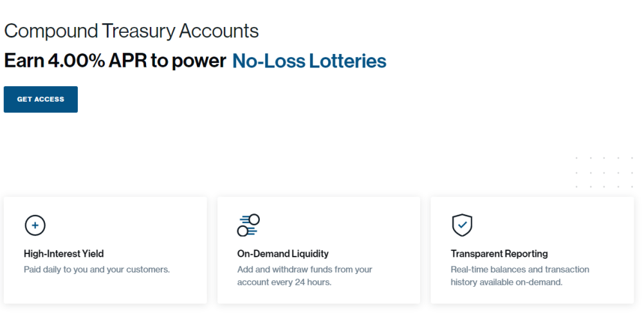Image resolution: width=644 pixels, height=319 pixels.
Task: Click the blue No-Loss Lotteries text
Action: pyautogui.click(x=309, y=61)
